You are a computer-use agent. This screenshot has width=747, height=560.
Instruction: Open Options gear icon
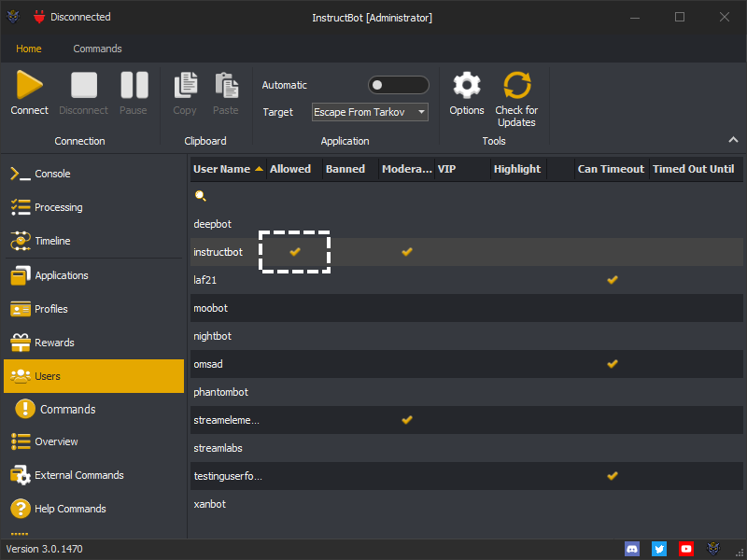tap(466, 85)
